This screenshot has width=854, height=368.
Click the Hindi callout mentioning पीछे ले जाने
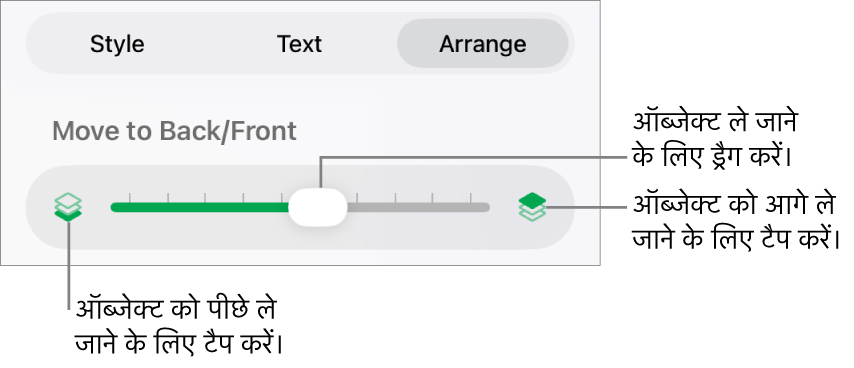pos(179,326)
